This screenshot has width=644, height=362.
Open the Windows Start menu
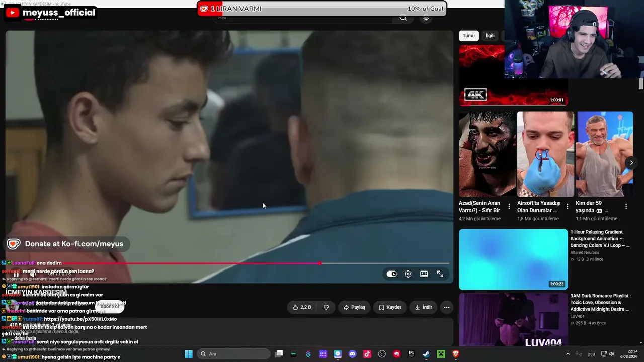pos(189,354)
